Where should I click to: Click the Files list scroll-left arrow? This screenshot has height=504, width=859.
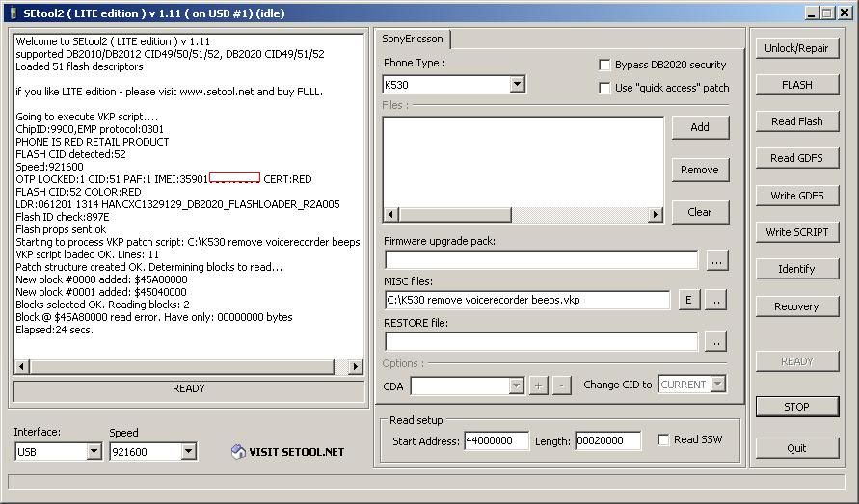coord(391,214)
